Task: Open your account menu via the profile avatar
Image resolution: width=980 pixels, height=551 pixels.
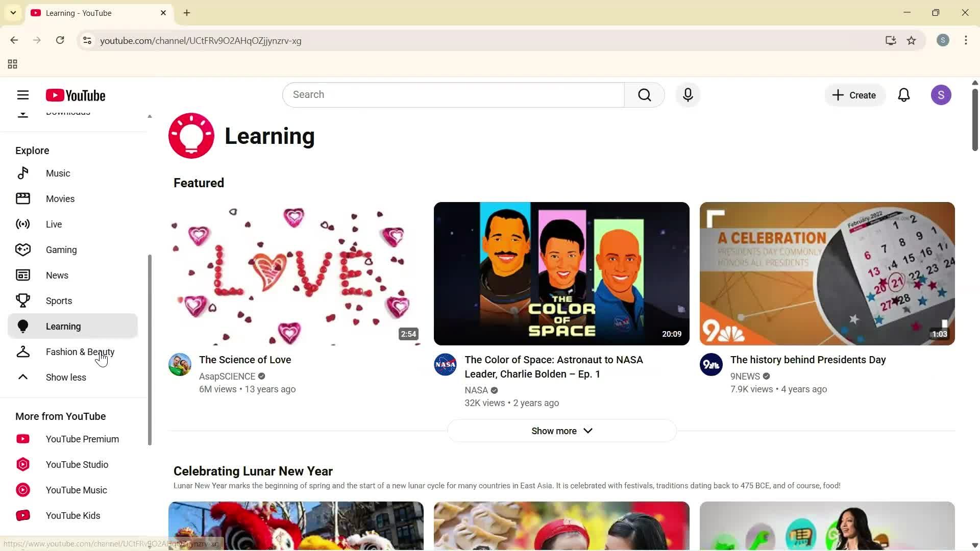Action: point(941,95)
